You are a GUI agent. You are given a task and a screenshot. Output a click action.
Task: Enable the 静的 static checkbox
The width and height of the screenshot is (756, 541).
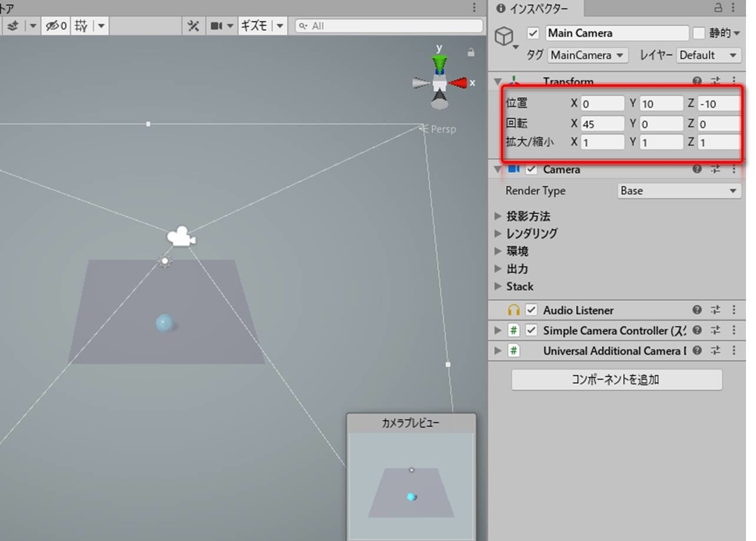[698, 33]
